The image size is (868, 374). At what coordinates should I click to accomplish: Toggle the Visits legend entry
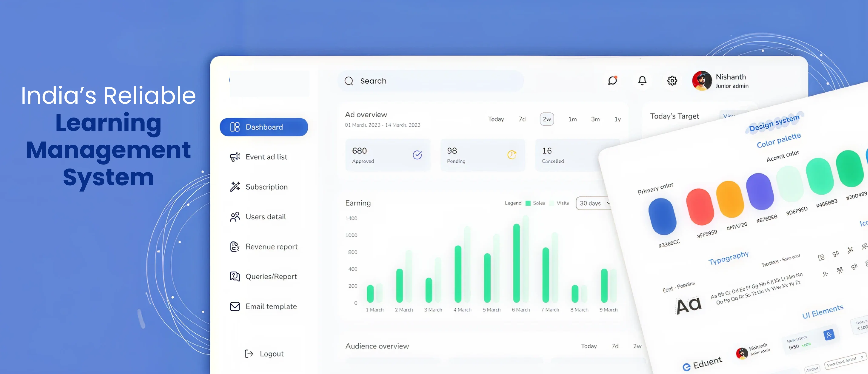[x=559, y=203]
